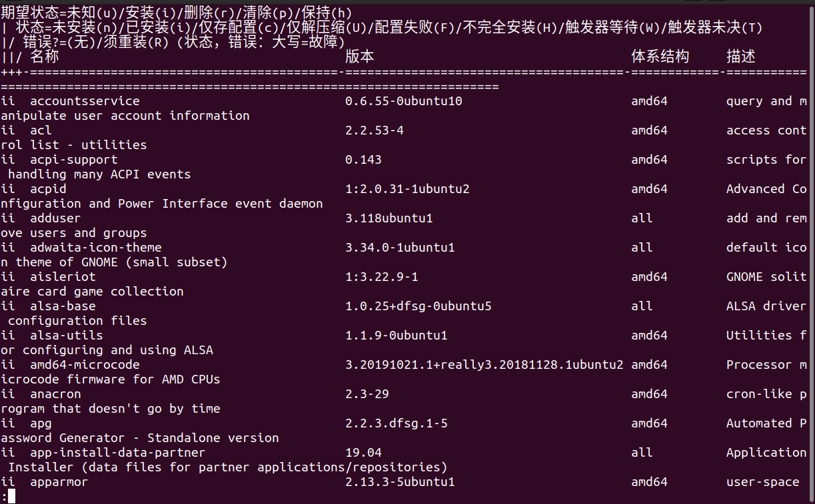The width and height of the screenshot is (815, 504).
Task: Select the alsa-utils package name
Action: coord(67,336)
